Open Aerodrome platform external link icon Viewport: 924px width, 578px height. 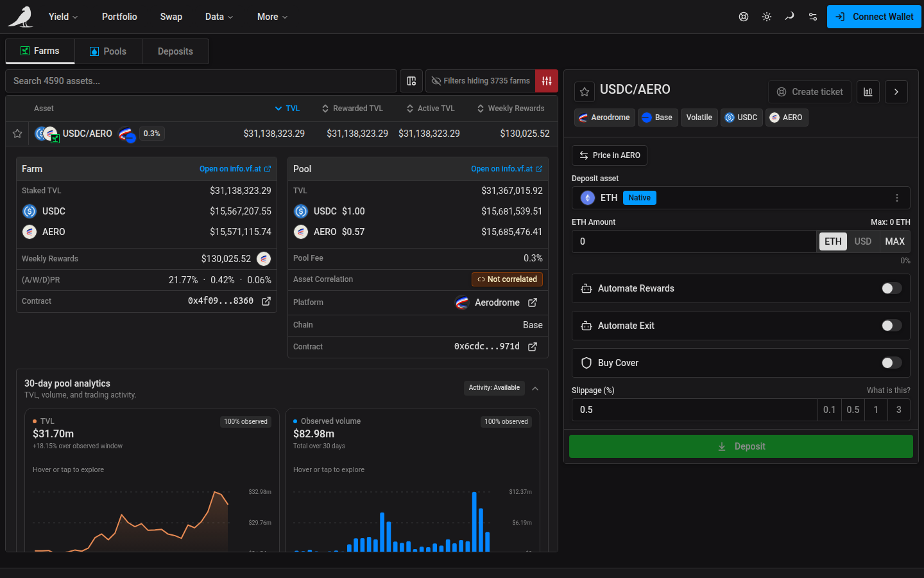pos(533,302)
